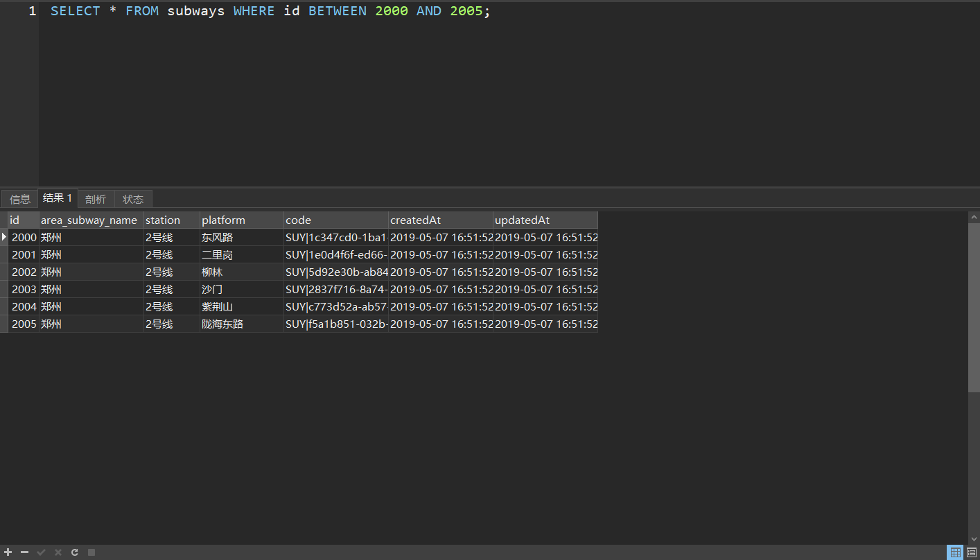This screenshot has width=980, height=560.
Task: Switch to the 状态 tab
Action: tap(133, 199)
